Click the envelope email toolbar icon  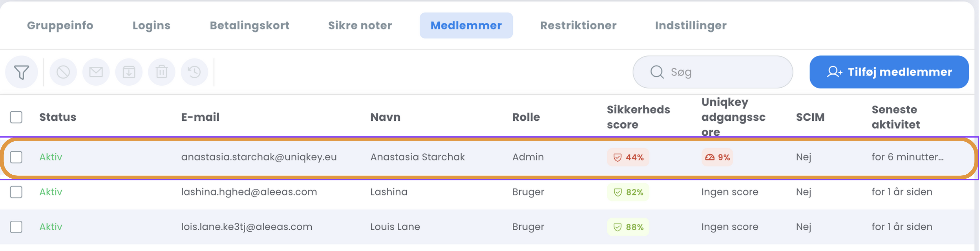point(96,72)
